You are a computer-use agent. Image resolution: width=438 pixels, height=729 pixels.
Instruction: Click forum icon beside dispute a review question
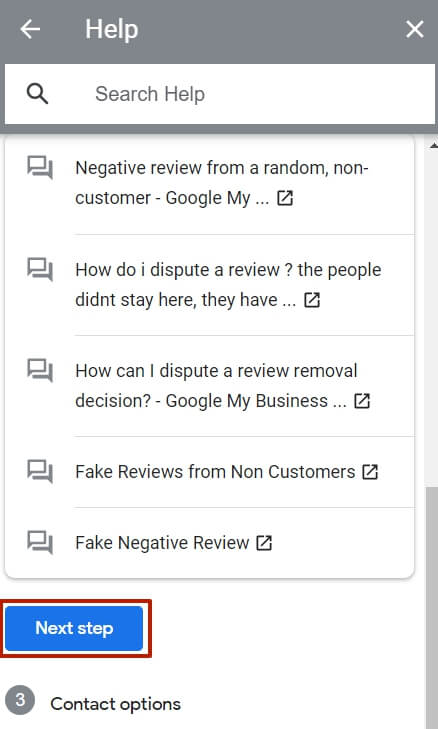pos(40,270)
